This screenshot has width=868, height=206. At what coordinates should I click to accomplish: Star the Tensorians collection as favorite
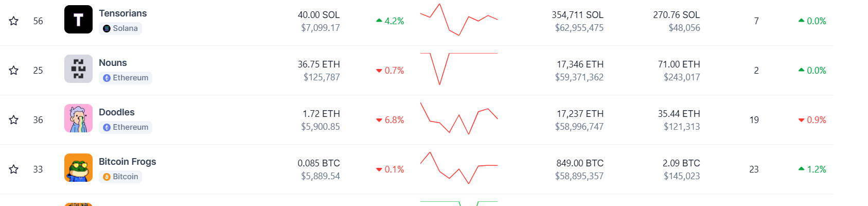[x=14, y=21]
